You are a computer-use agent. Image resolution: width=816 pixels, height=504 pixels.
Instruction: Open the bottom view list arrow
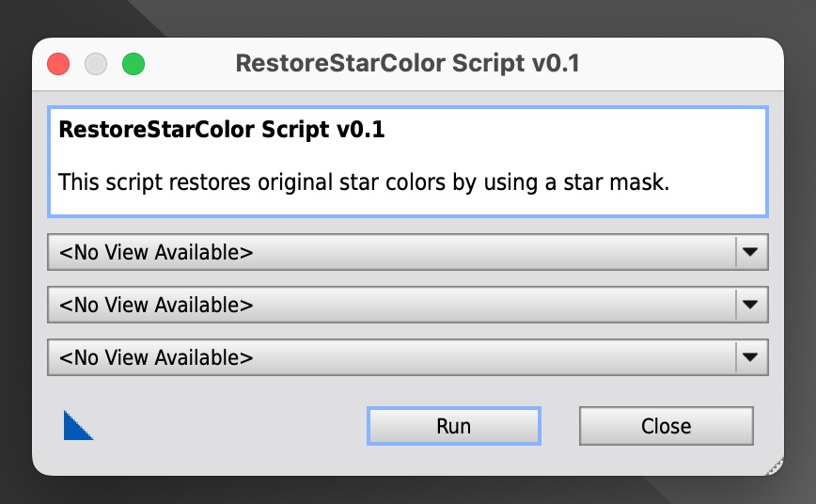(x=750, y=357)
